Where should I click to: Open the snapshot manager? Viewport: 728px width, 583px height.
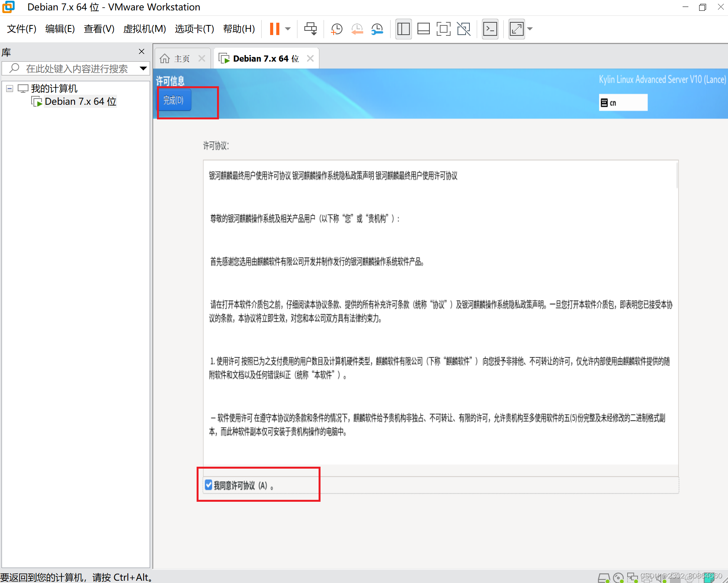377,29
